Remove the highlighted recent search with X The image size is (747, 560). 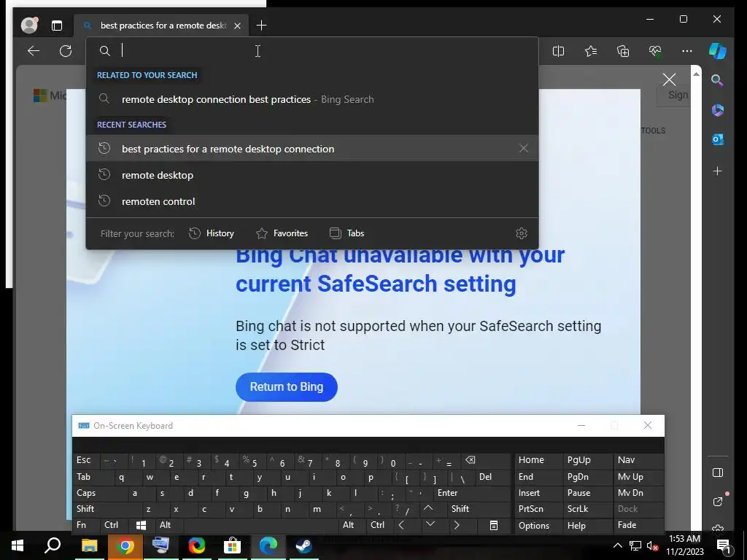pyautogui.click(x=524, y=149)
